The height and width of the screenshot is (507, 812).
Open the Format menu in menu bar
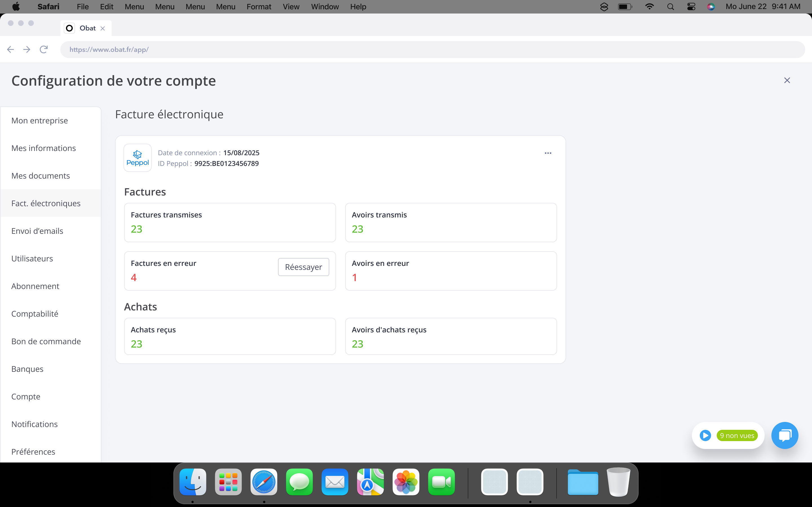click(259, 7)
